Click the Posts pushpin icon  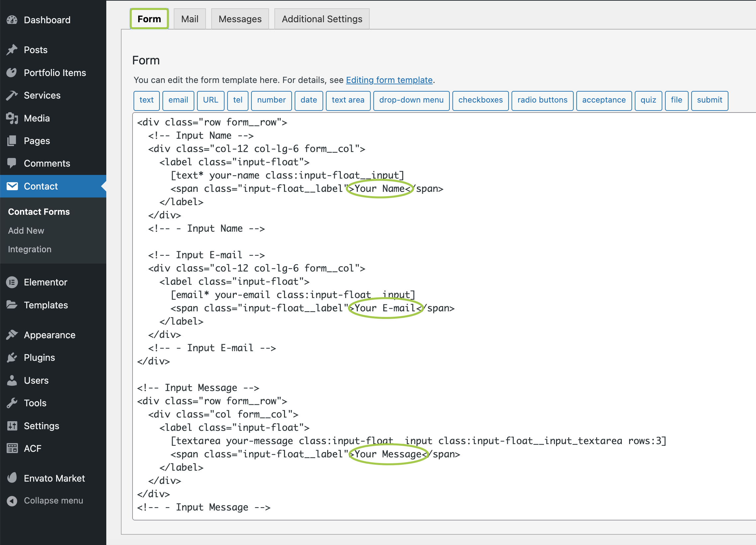(12, 50)
